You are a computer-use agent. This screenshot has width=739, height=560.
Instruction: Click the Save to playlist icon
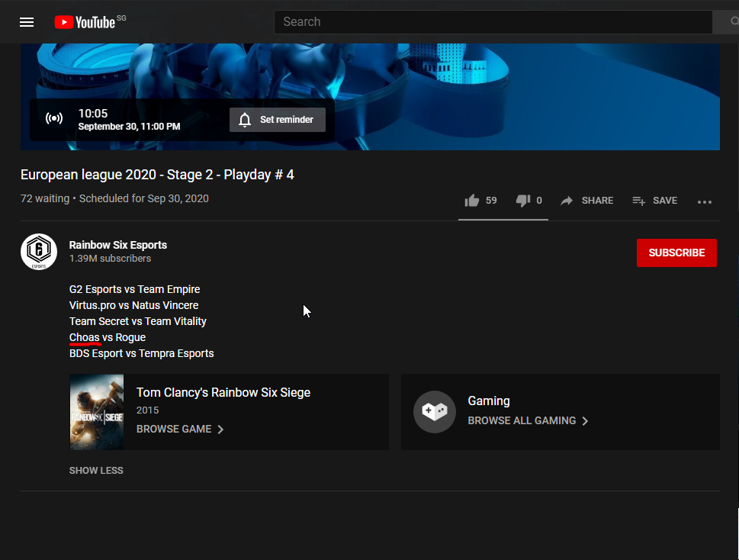(x=639, y=201)
